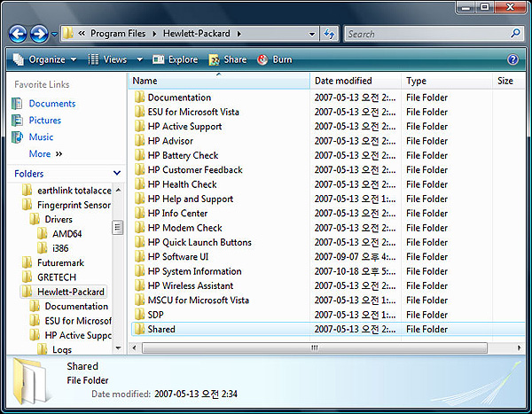Screen dimensions: 532x414
Task: Click Program Files in the address breadcrumb
Action: click(x=118, y=34)
